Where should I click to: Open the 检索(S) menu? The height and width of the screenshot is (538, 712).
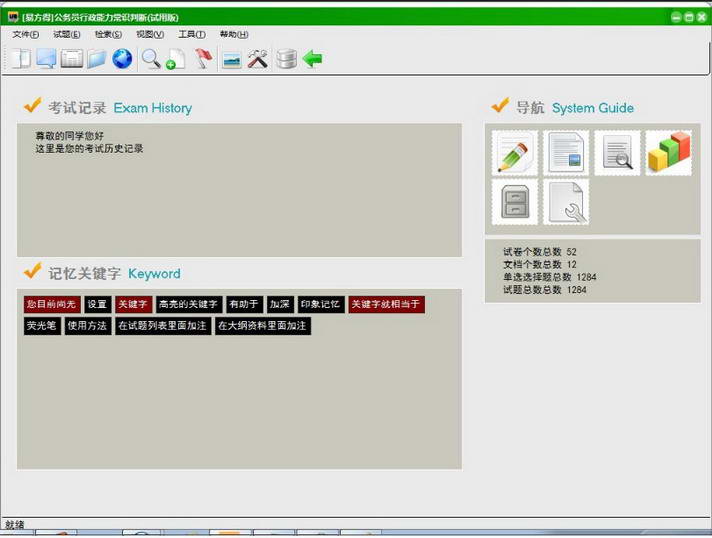tap(108, 35)
